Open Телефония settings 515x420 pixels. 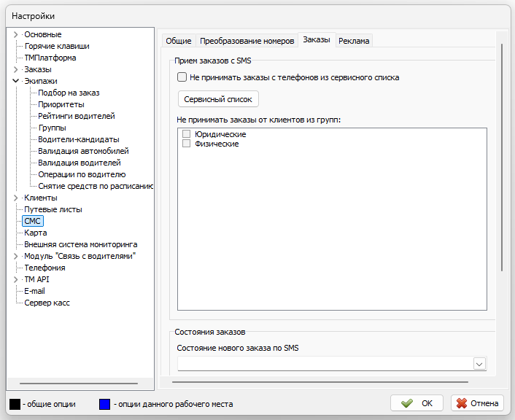[x=44, y=268]
